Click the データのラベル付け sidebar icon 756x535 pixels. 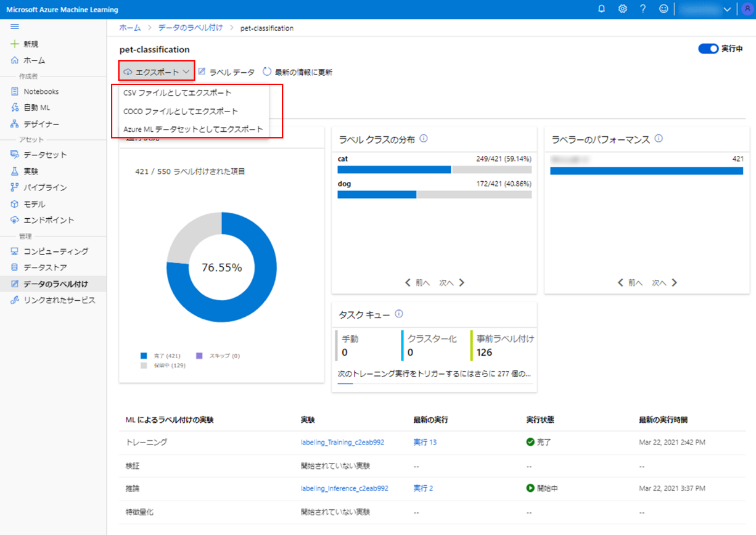(x=15, y=284)
